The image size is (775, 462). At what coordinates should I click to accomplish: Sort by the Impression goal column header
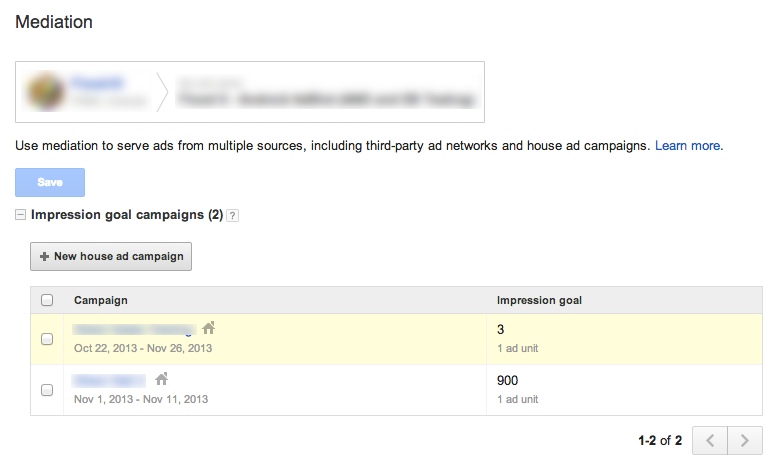pos(539,300)
